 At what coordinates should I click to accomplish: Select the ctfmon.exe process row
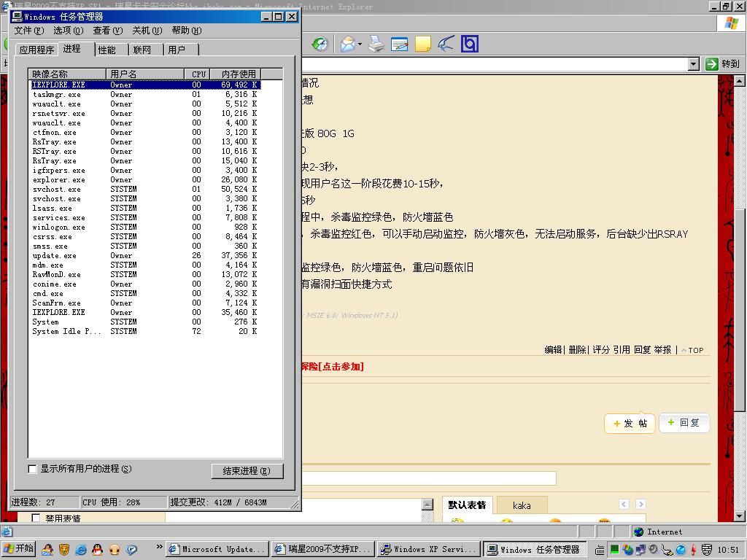tap(145, 133)
